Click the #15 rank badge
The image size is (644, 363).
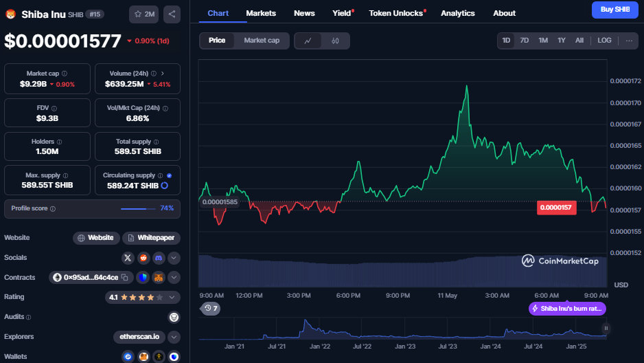(95, 14)
